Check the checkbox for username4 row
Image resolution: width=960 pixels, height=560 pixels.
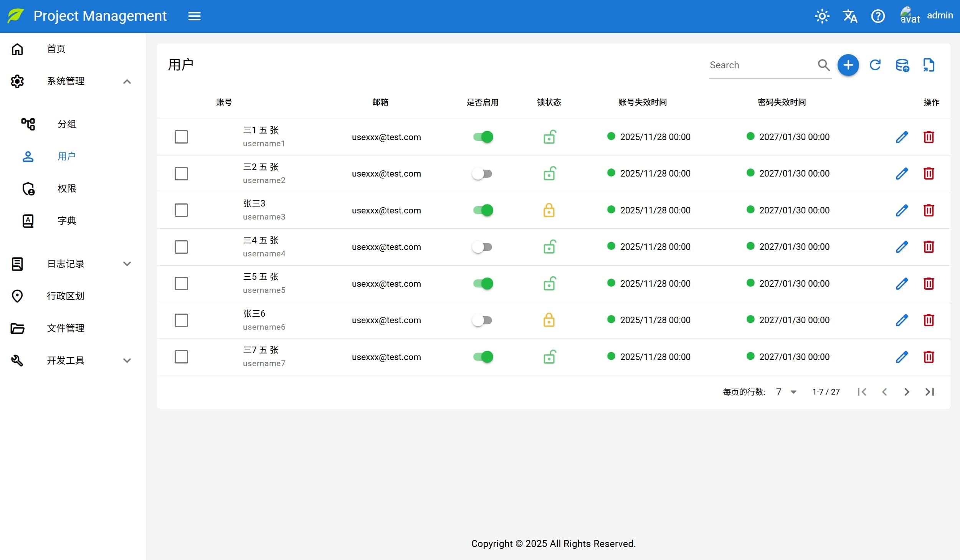click(x=181, y=247)
